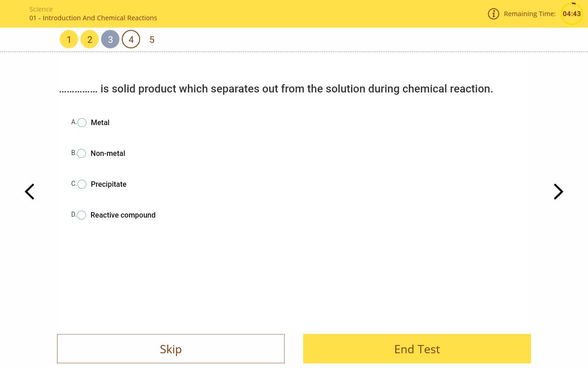Screen dimensions: 588x368
Task: Jump to question 2
Action: pyautogui.click(x=90, y=40)
